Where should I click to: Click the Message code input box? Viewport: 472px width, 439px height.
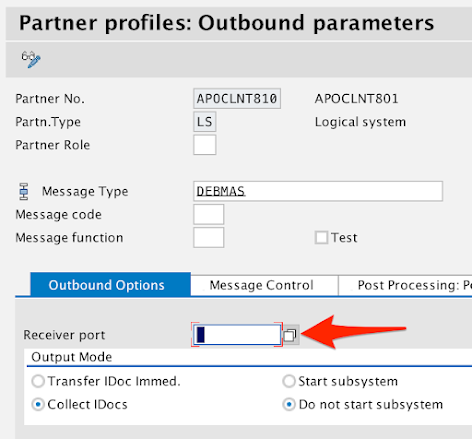pos(208,214)
